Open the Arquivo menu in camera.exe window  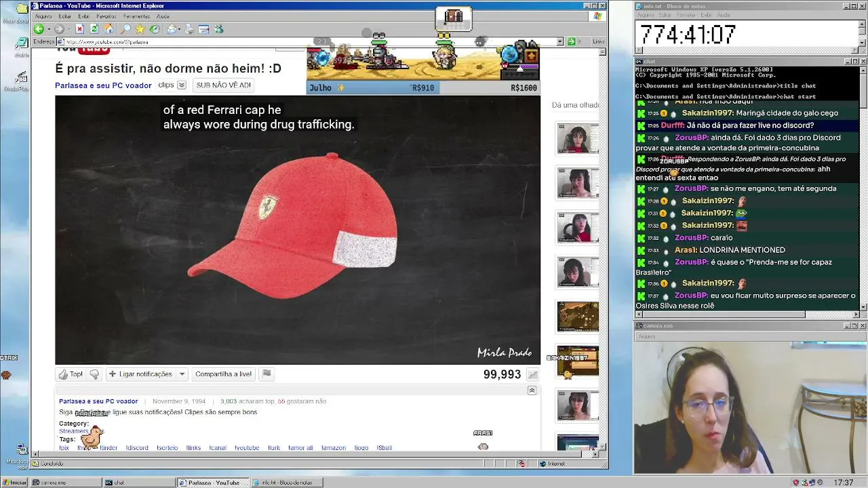click(x=646, y=336)
